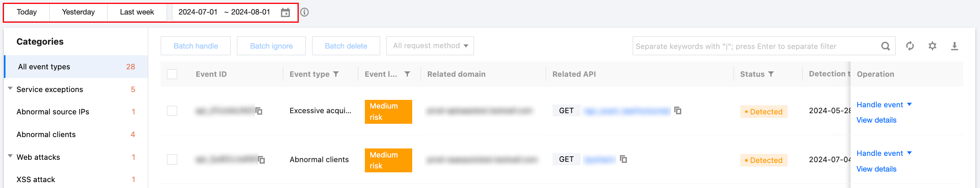Image resolution: width=980 pixels, height=188 pixels.
Task: Open the calendar date picker icon
Action: (285, 13)
